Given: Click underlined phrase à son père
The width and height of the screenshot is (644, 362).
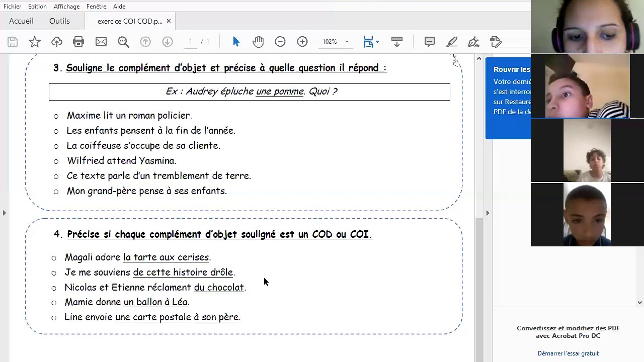Looking at the screenshot, I should (x=216, y=317).
